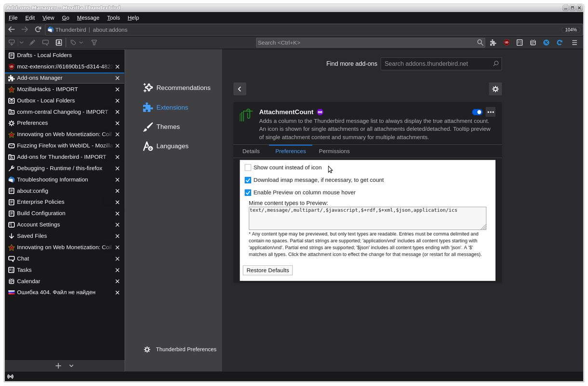Viewport: 588px width, 386px height.
Task: Close the Enterprise Policies tab
Action: click(117, 202)
